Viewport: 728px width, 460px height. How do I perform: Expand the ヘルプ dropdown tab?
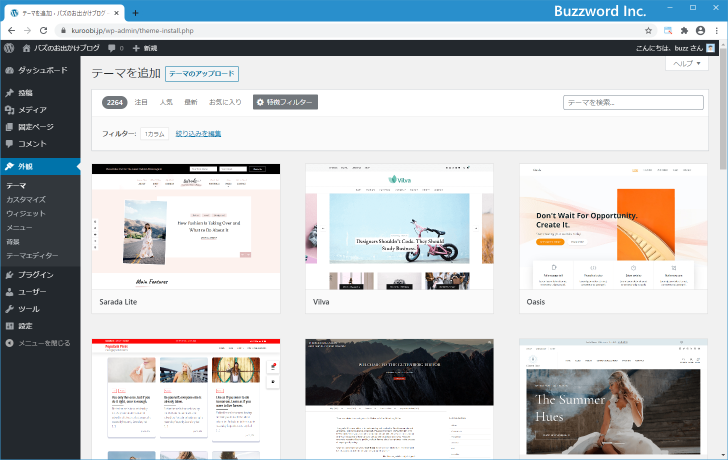click(x=688, y=63)
